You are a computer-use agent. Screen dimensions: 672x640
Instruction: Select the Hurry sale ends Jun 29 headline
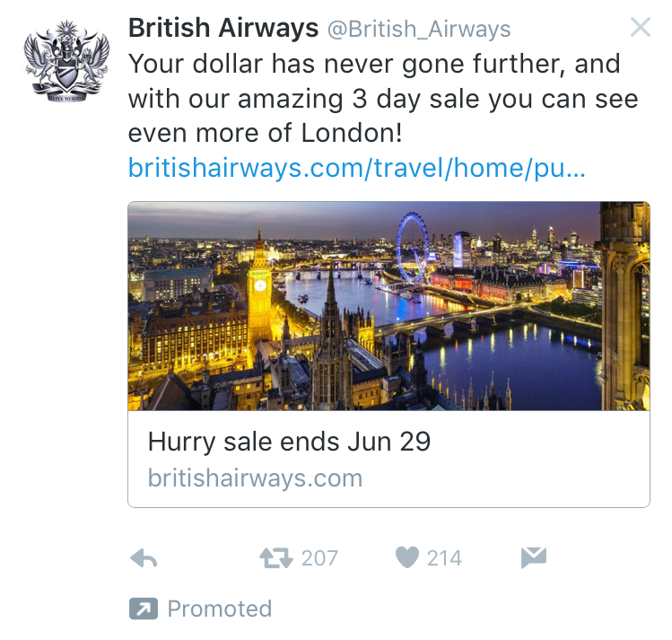click(289, 442)
